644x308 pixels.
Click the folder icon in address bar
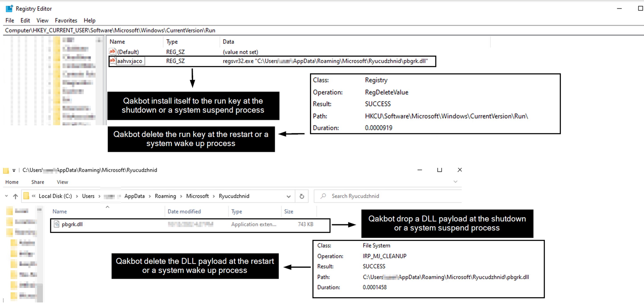tap(26, 196)
